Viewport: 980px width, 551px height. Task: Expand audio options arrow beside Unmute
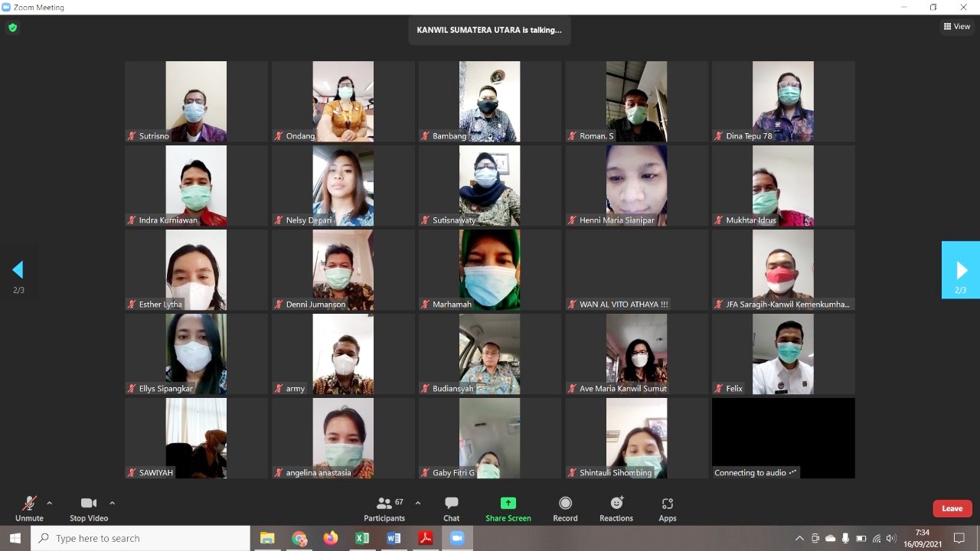click(x=50, y=503)
